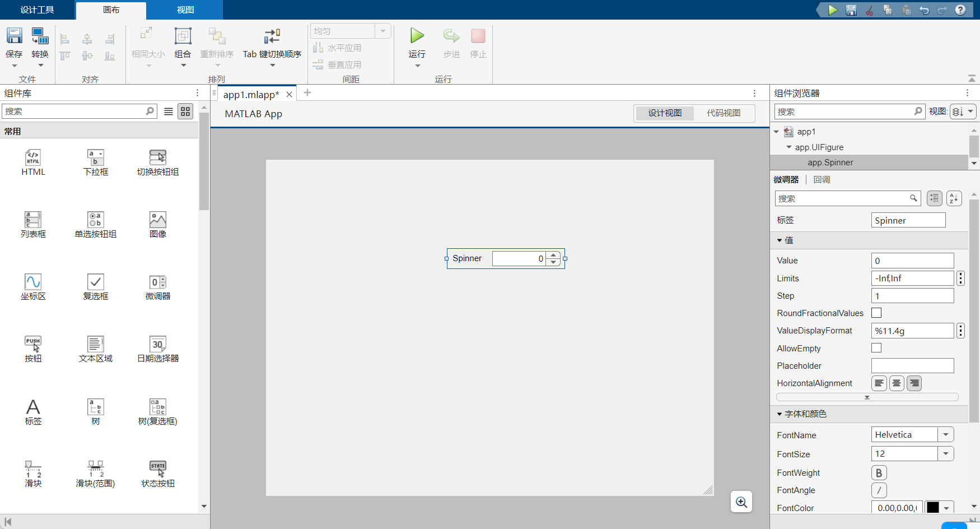The image size is (980, 529).
Task: Click the Save icon in toolbar
Action: pyautogui.click(x=14, y=36)
